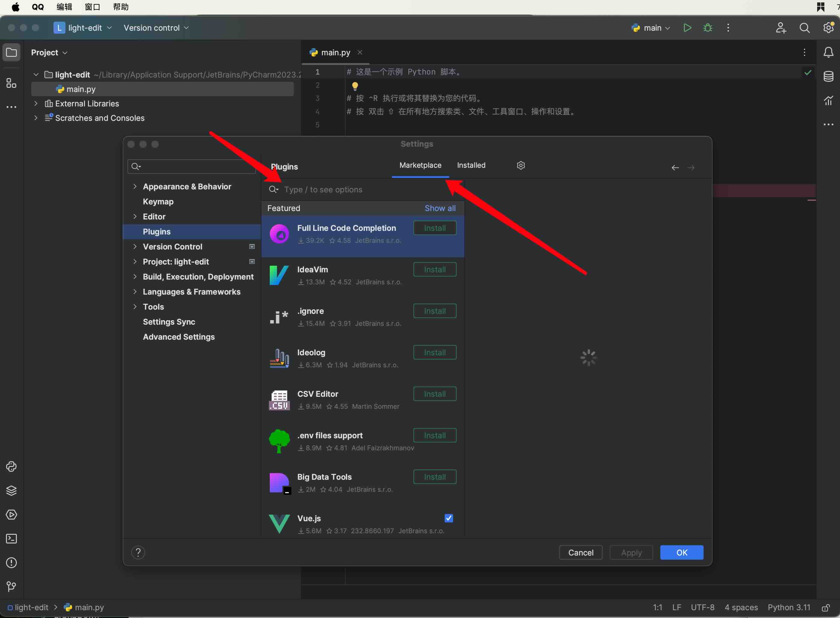Navigate back in Settings dialog

pos(675,168)
